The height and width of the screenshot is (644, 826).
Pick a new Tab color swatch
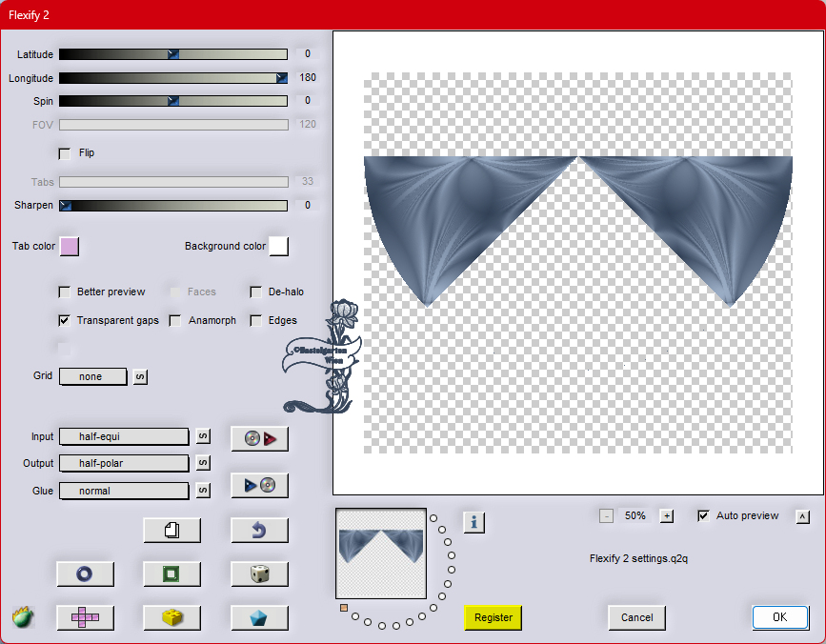(x=69, y=247)
